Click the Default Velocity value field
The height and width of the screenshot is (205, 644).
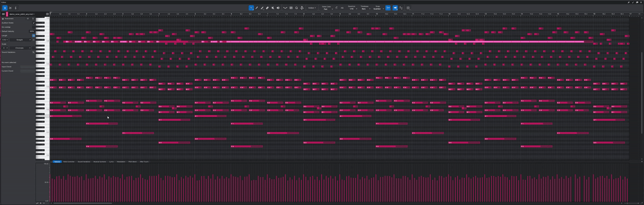32,31
